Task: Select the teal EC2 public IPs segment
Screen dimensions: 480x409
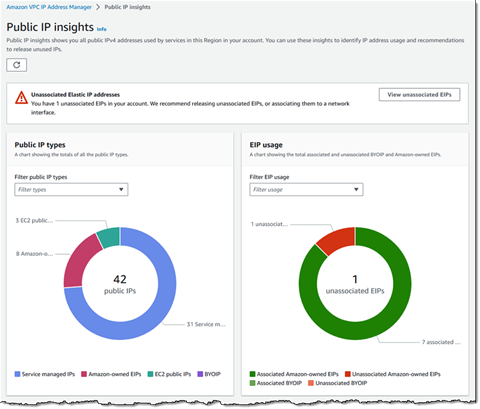Action: click(x=109, y=237)
